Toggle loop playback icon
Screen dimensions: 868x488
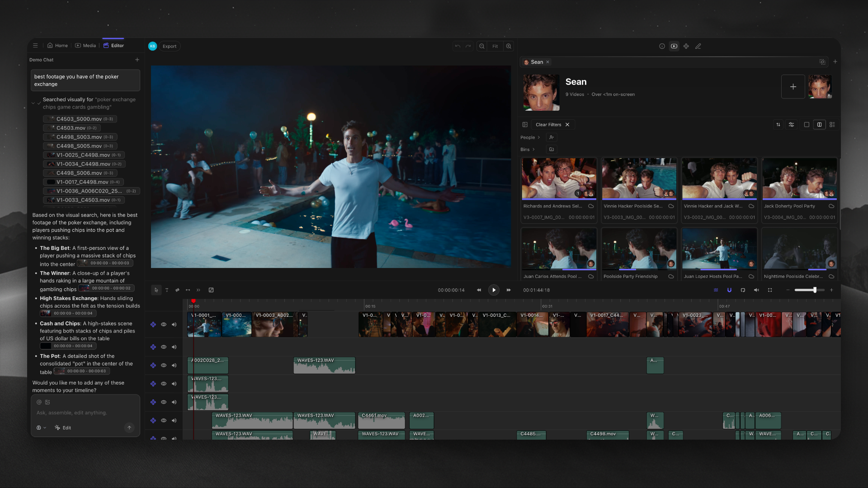pyautogui.click(x=743, y=290)
